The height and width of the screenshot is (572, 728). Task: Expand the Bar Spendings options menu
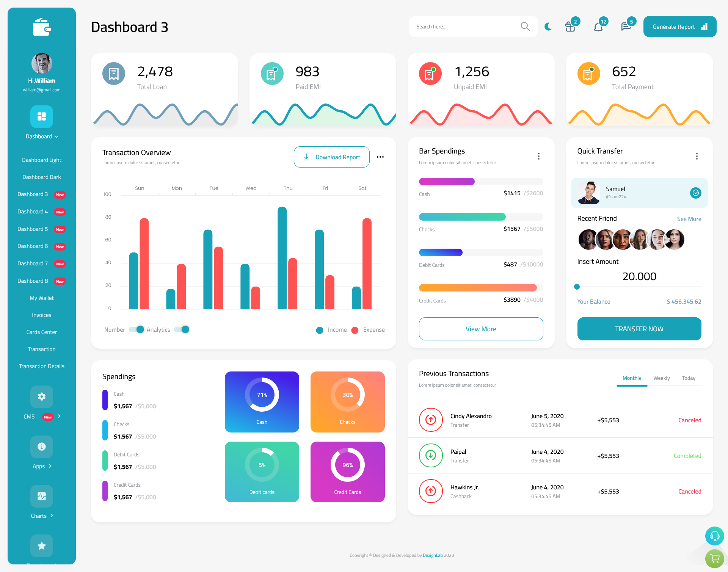(538, 155)
